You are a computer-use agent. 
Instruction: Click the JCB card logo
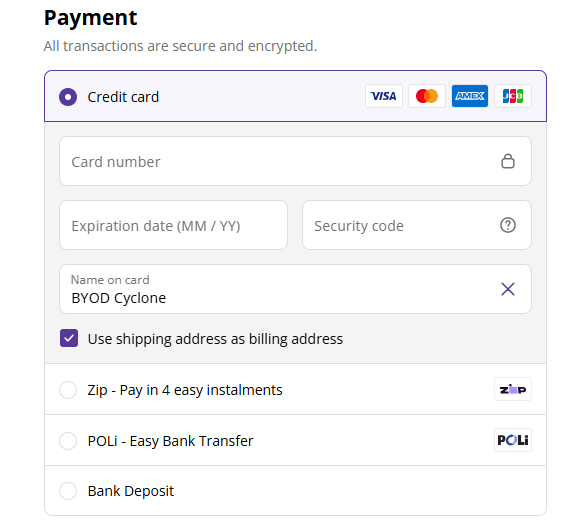point(513,96)
